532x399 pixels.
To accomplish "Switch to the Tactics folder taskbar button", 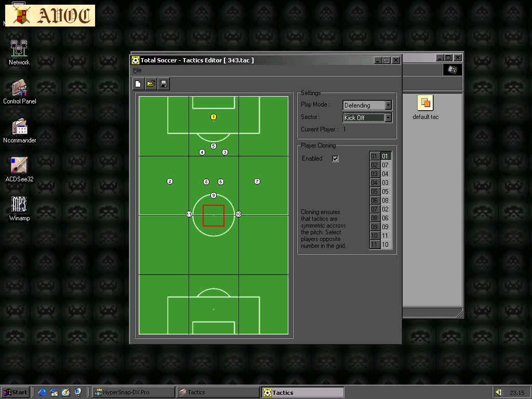I will [218, 393].
